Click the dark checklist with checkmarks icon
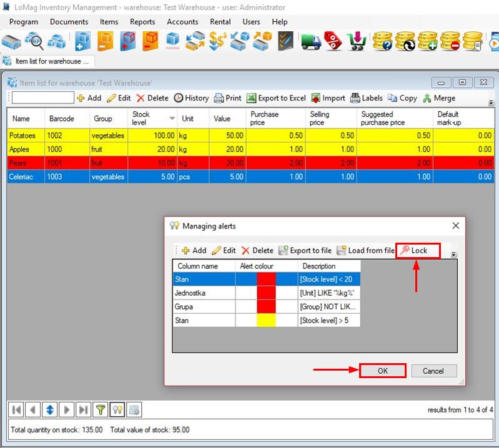The height and width of the screenshot is (448, 499). click(x=285, y=41)
